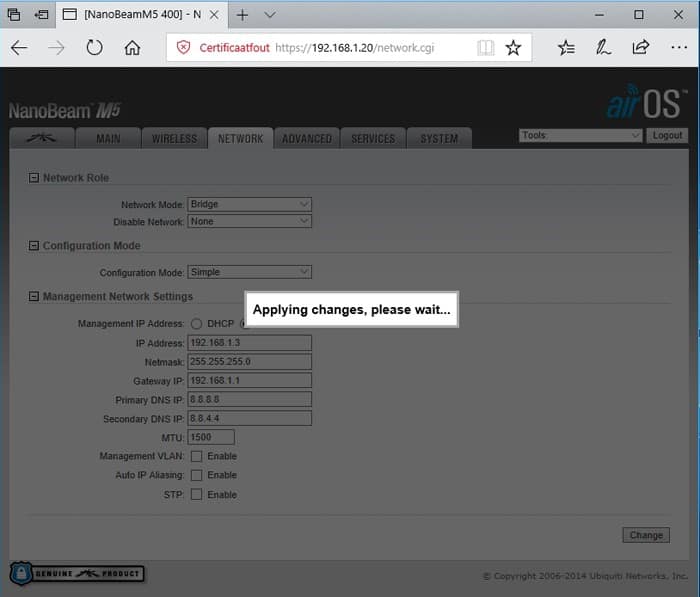This screenshot has width=700, height=597.
Task: Open the SERVICES tab
Action: point(373,138)
